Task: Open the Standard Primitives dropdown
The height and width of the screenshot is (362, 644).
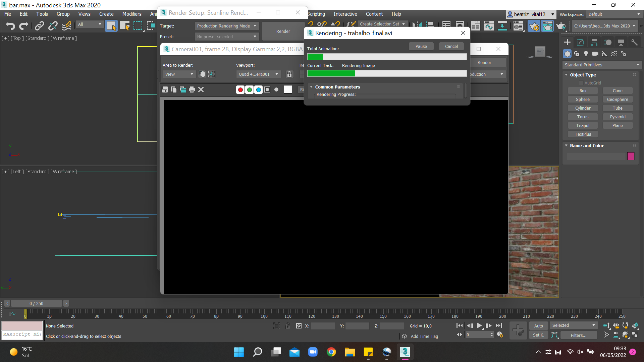Action: pyautogui.click(x=602, y=65)
